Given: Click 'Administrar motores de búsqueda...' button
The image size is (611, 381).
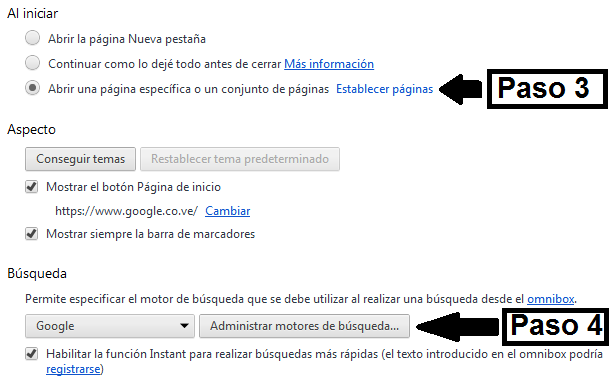Looking at the screenshot, I should [304, 326].
